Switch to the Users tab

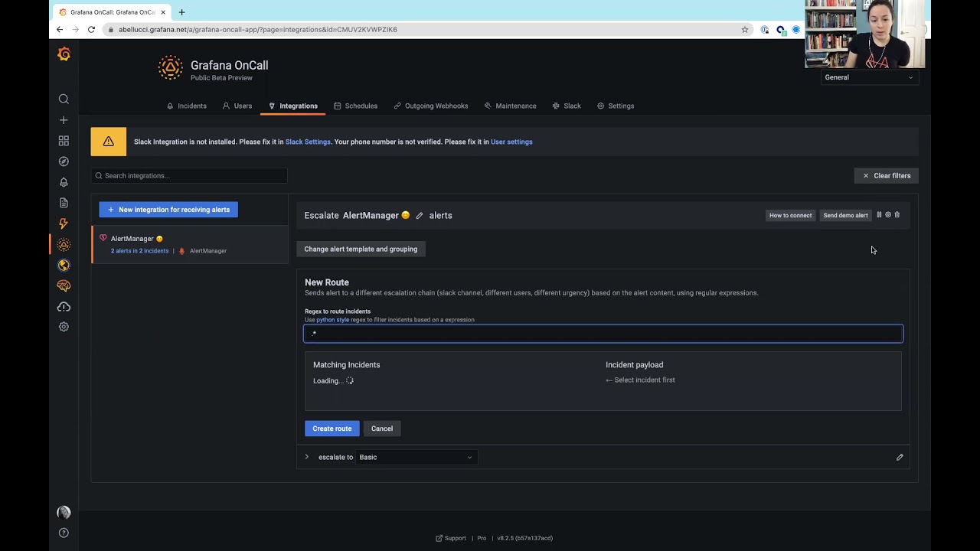coord(237,106)
